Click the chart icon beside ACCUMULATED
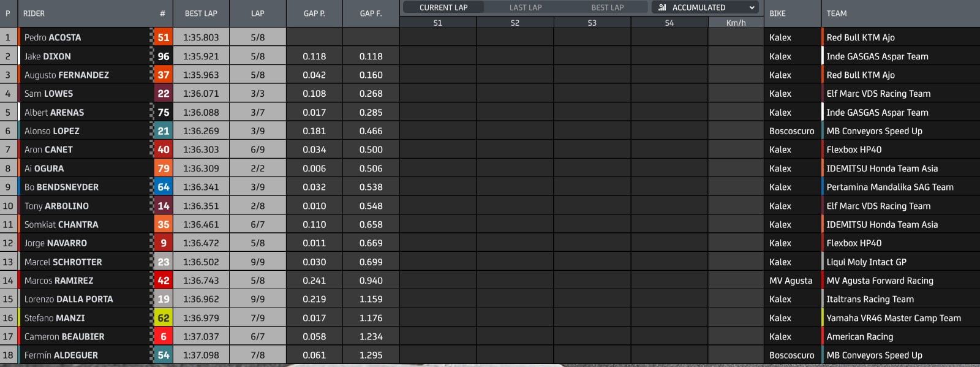This screenshot has height=367, width=980. (x=662, y=7)
